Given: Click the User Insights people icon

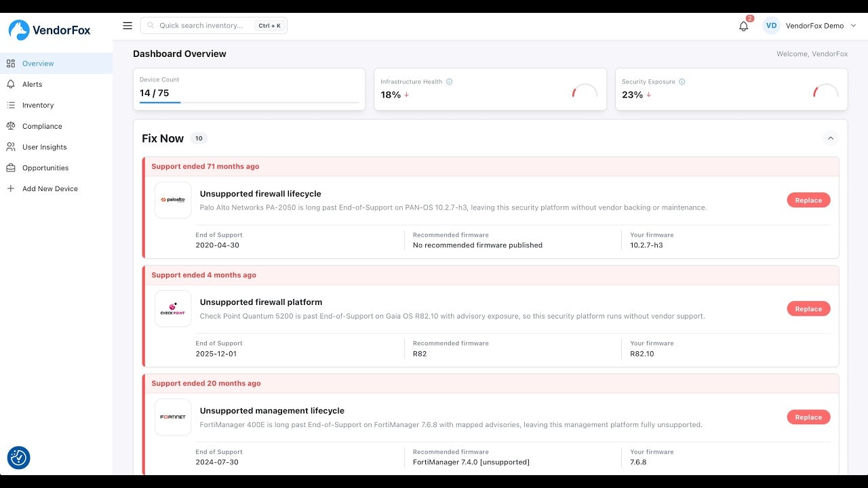Looking at the screenshot, I should pos(11,147).
